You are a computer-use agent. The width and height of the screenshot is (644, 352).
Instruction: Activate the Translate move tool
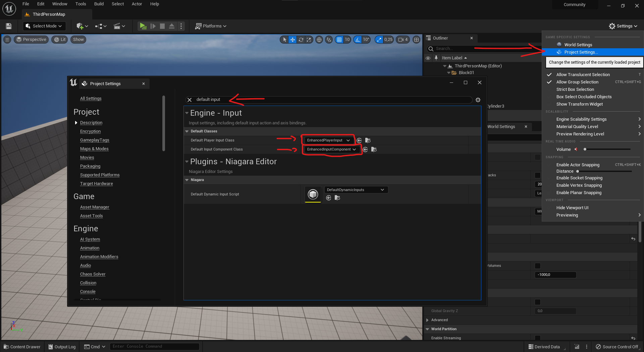(x=292, y=40)
